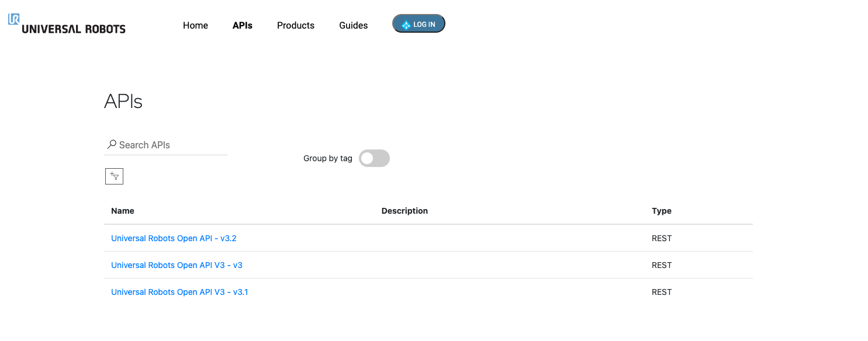
Task: Click the APIs page heading
Action: [x=123, y=101]
